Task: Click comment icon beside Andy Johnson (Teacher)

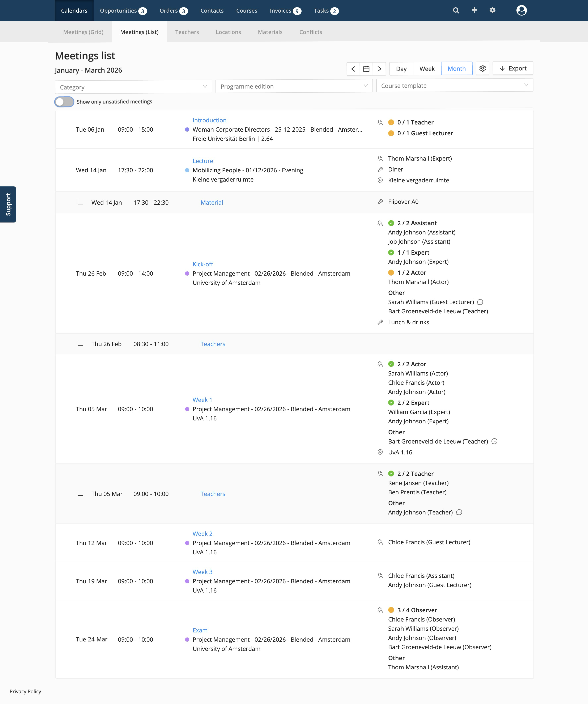Action: coord(459,512)
